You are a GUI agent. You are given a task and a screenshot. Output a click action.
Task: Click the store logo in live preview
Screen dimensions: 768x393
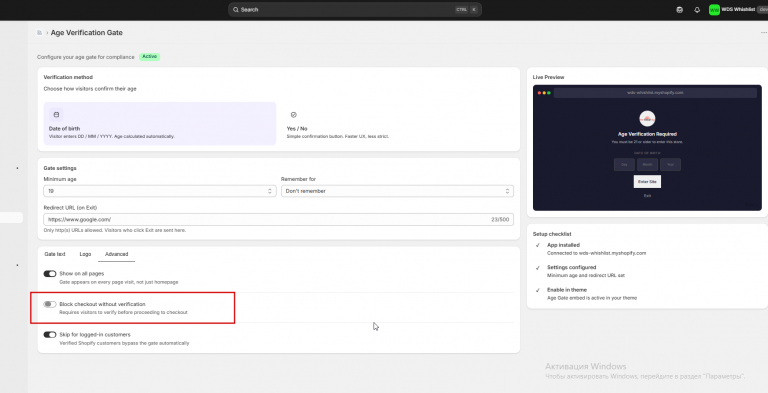click(x=647, y=119)
